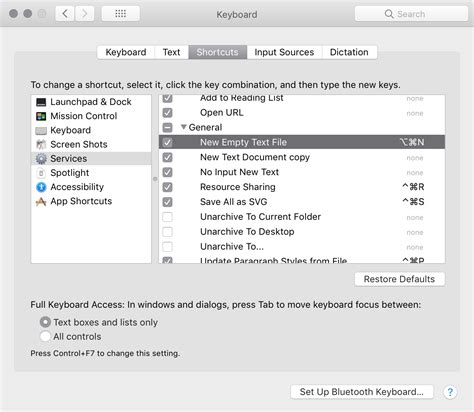Disable the Save All as SVG checkbox
The image size is (474, 412).
167,202
